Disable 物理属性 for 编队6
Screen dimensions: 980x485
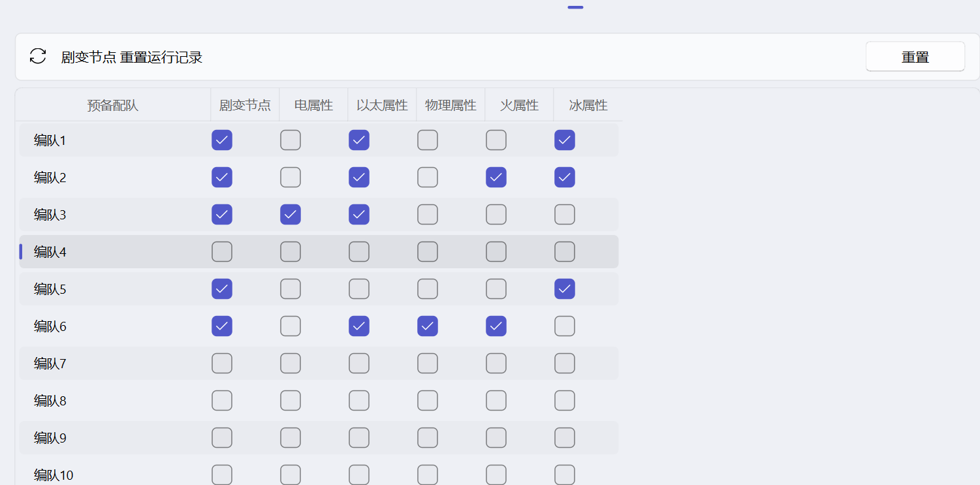coord(428,326)
